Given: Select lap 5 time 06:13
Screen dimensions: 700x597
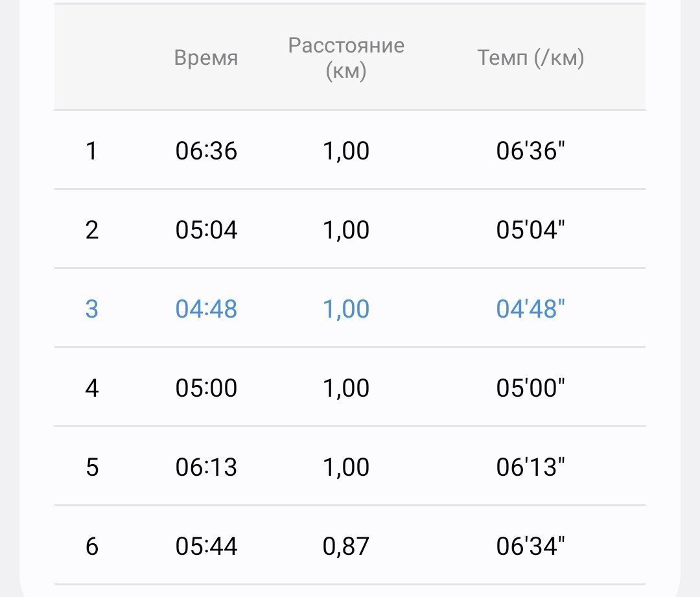Looking at the screenshot, I should [206, 467].
